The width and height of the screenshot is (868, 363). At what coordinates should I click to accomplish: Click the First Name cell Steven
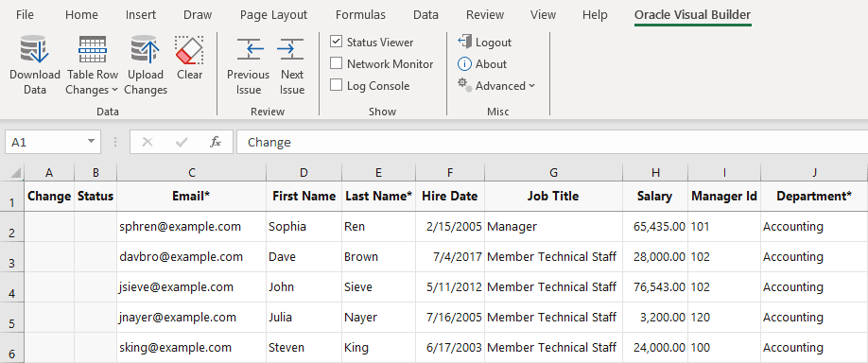pyautogui.click(x=304, y=348)
